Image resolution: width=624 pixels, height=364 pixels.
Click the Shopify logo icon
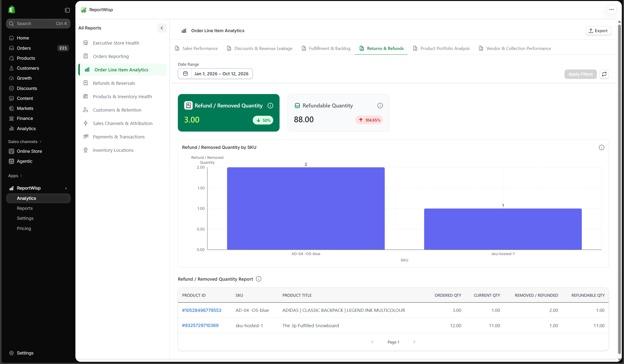point(11,10)
